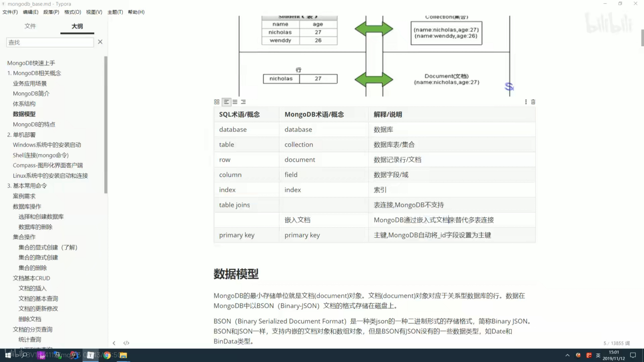The height and width of the screenshot is (362, 644).
Task: Select 文档的插入 outline entry
Action: (x=32, y=288)
